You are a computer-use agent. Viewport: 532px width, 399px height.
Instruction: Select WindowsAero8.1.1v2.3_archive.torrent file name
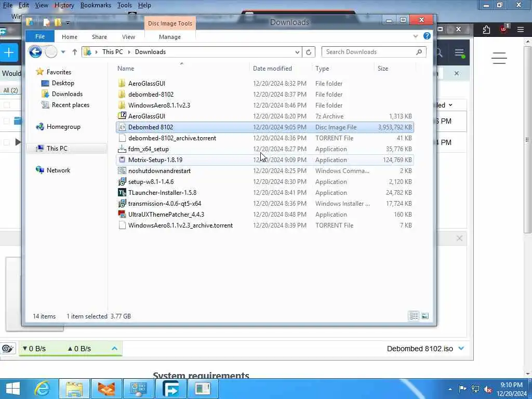(180, 225)
